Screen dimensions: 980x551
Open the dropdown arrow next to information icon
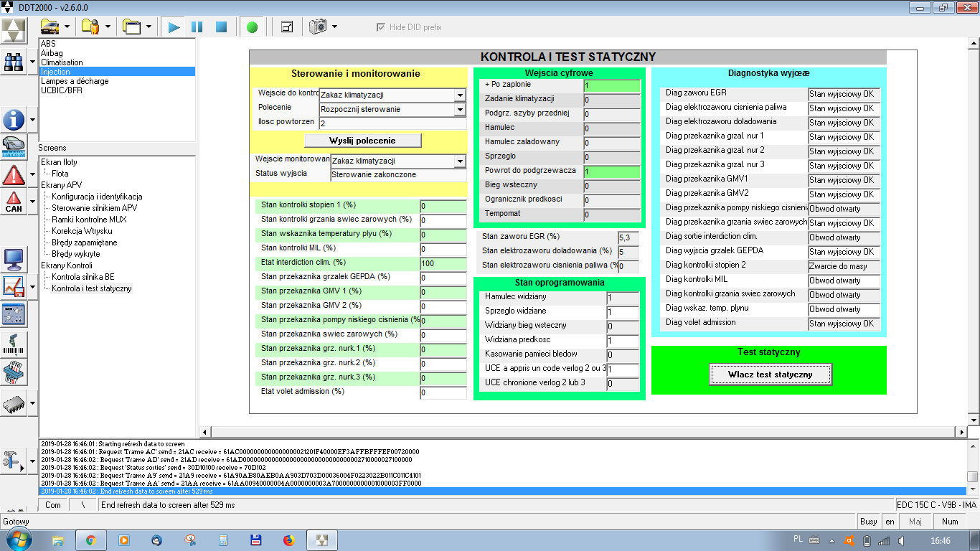tap(32, 120)
